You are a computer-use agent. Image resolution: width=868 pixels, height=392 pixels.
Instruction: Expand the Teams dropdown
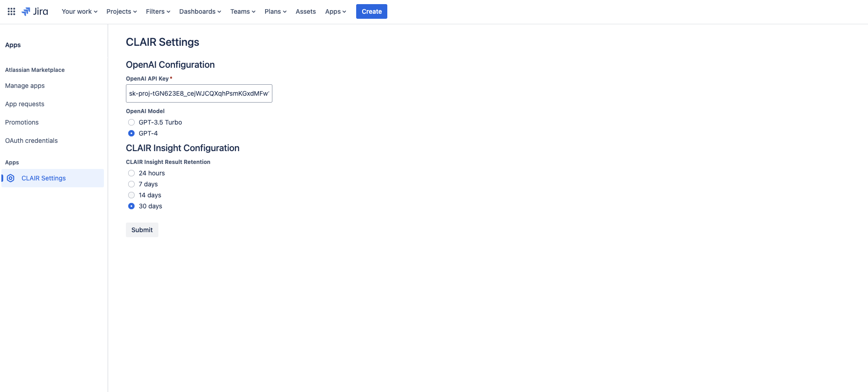243,11
